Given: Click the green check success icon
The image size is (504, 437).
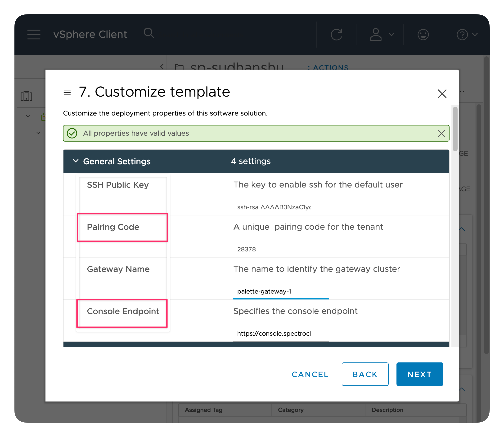Looking at the screenshot, I should (x=72, y=133).
